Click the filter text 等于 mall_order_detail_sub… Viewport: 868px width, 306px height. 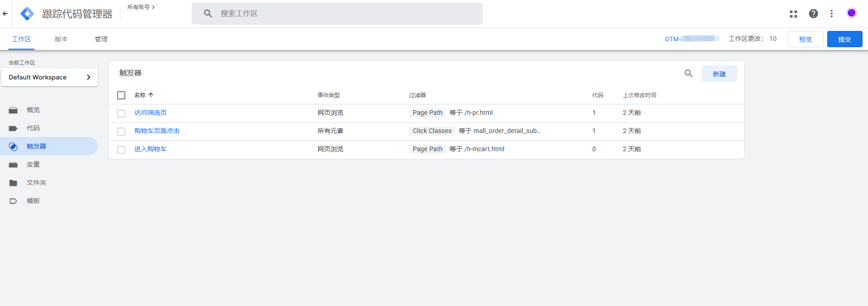(500, 131)
